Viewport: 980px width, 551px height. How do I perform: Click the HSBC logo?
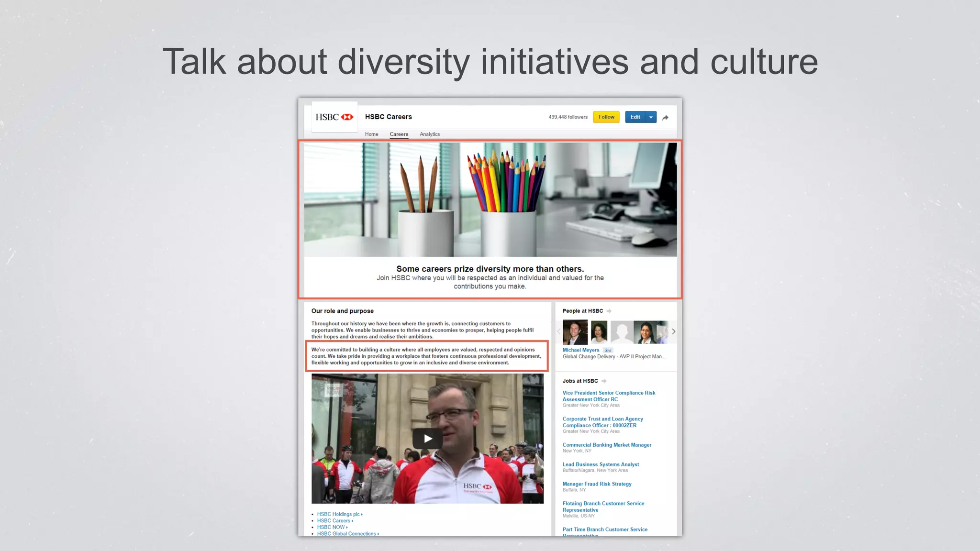(x=334, y=117)
